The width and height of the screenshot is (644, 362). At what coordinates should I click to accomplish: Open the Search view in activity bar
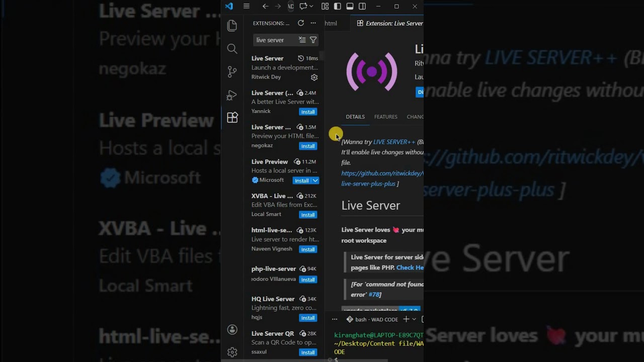pyautogui.click(x=232, y=49)
